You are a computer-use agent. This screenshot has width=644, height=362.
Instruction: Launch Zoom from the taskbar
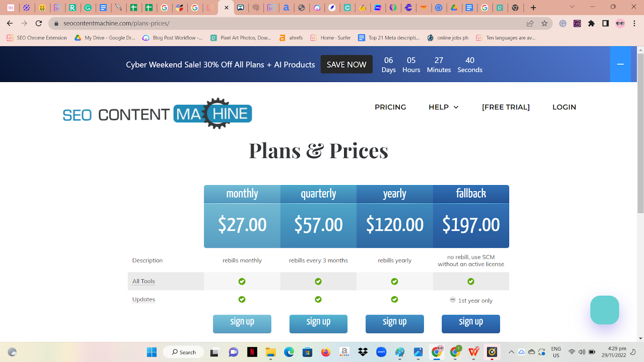point(381,352)
